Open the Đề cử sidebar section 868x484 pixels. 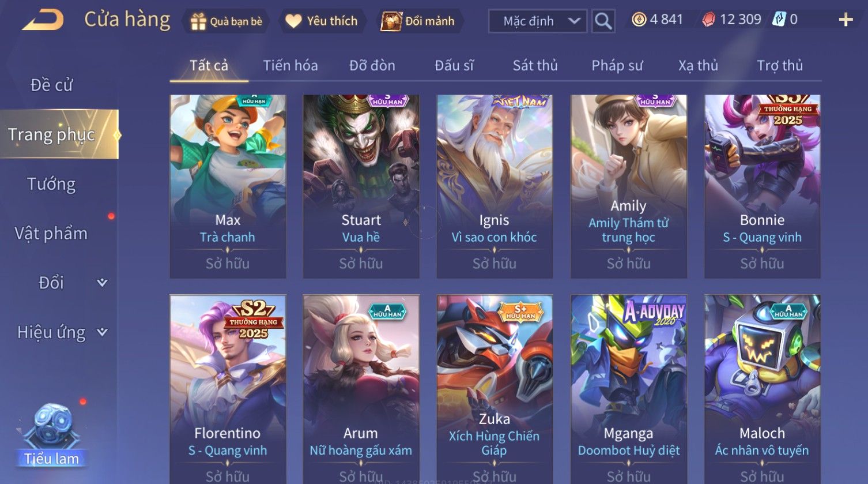51,85
